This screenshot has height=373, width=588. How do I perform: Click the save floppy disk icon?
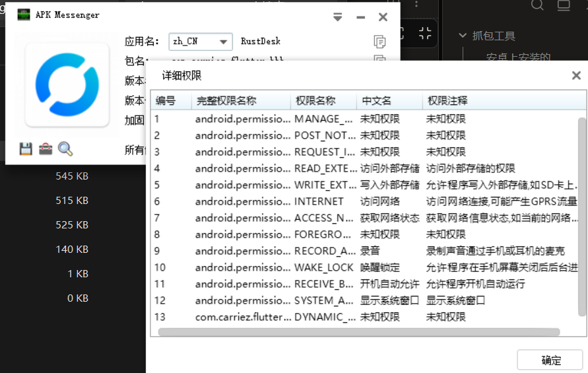[x=26, y=149]
